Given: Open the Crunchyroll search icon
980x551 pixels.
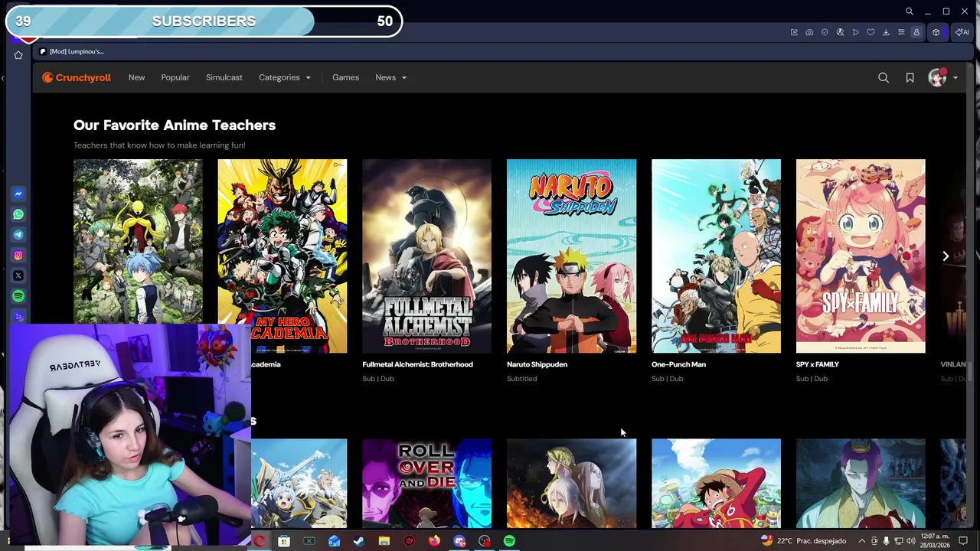Looking at the screenshot, I should click(x=884, y=77).
